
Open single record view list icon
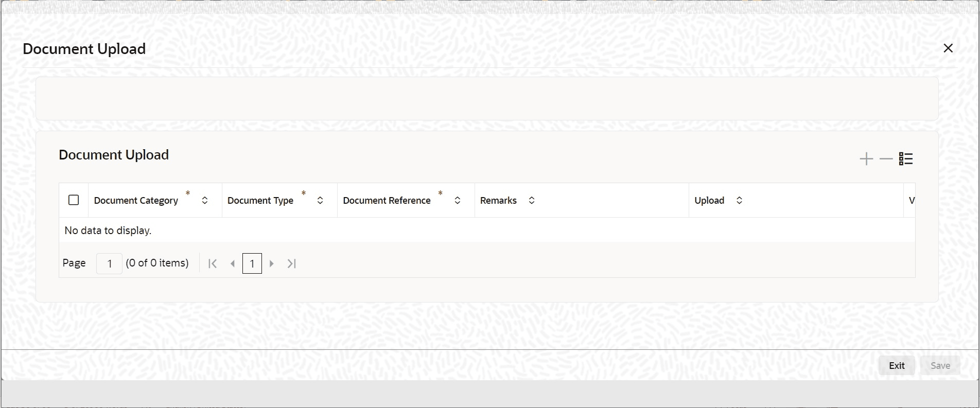coord(906,159)
